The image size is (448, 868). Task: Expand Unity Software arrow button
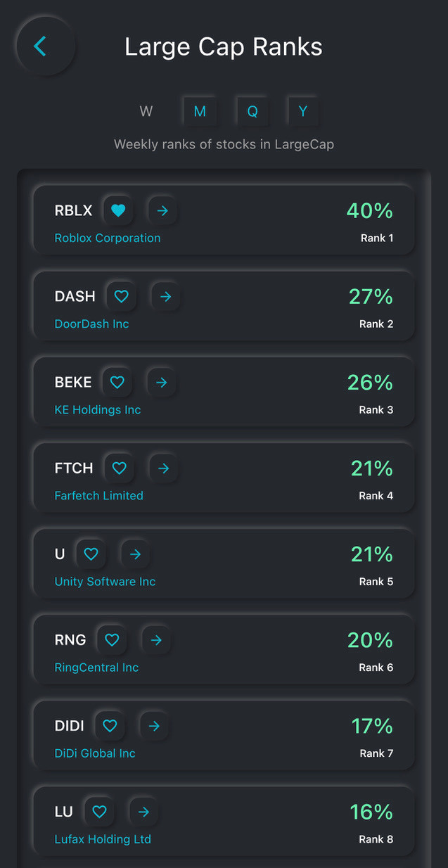(x=135, y=554)
